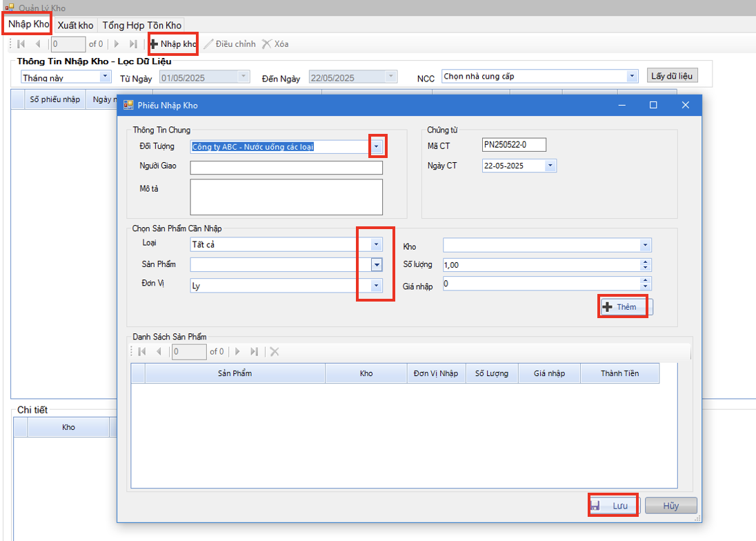Screen dimensions: 756x541
Task: Go to next item in Danh Sách Sản Phẩm
Action: point(237,351)
